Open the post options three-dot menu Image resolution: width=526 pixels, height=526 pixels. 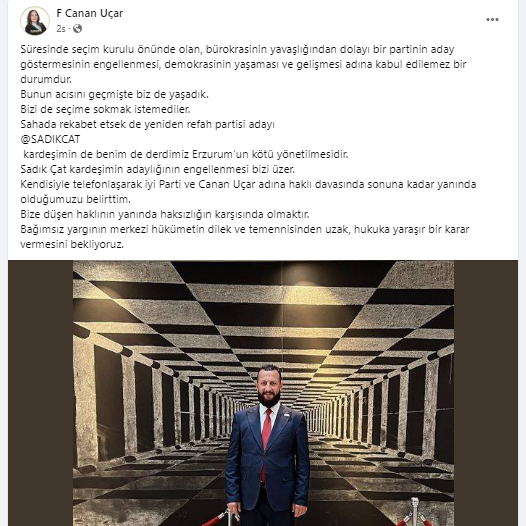pyautogui.click(x=492, y=19)
